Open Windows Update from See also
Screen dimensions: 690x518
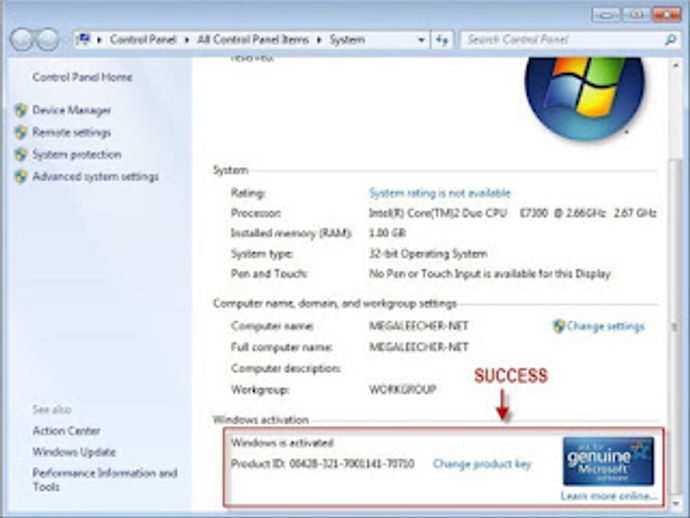pos(74,452)
